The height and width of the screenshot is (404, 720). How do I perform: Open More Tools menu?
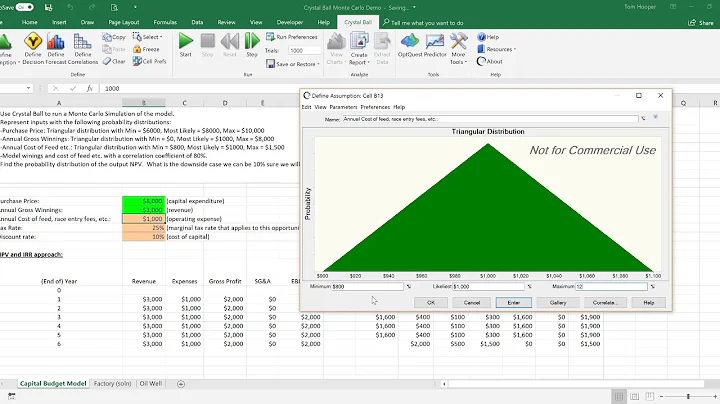click(458, 48)
